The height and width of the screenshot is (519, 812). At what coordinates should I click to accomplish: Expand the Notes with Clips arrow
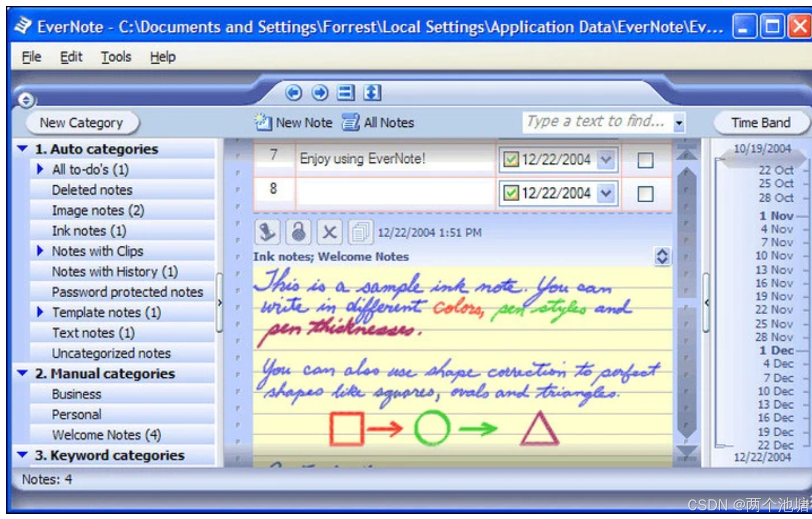40,251
